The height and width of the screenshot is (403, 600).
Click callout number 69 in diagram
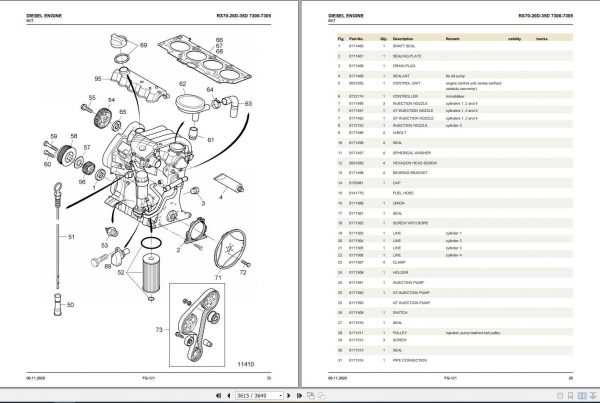(143, 46)
